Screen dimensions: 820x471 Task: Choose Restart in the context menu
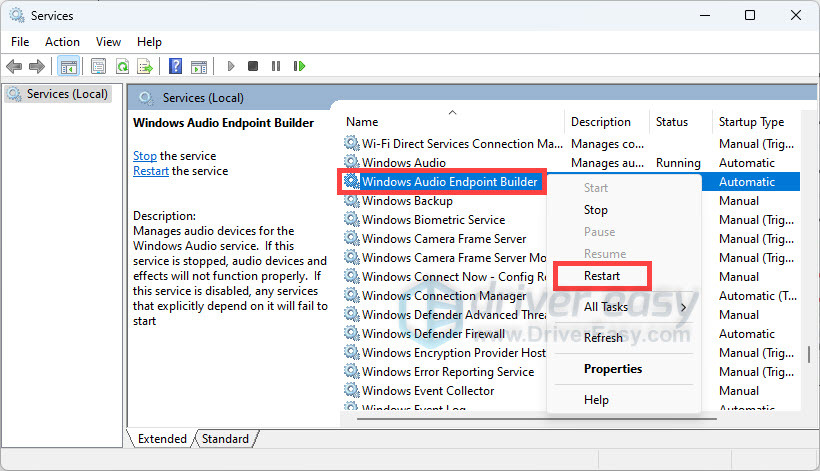pos(602,276)
